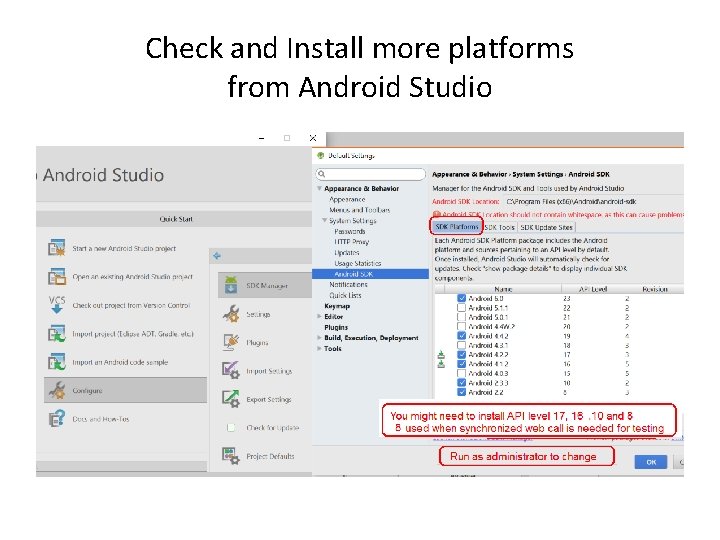Screen dimensions: 720x540
Task: Expand the Build, Execution, Deployment node
Action: coord(319,338)
